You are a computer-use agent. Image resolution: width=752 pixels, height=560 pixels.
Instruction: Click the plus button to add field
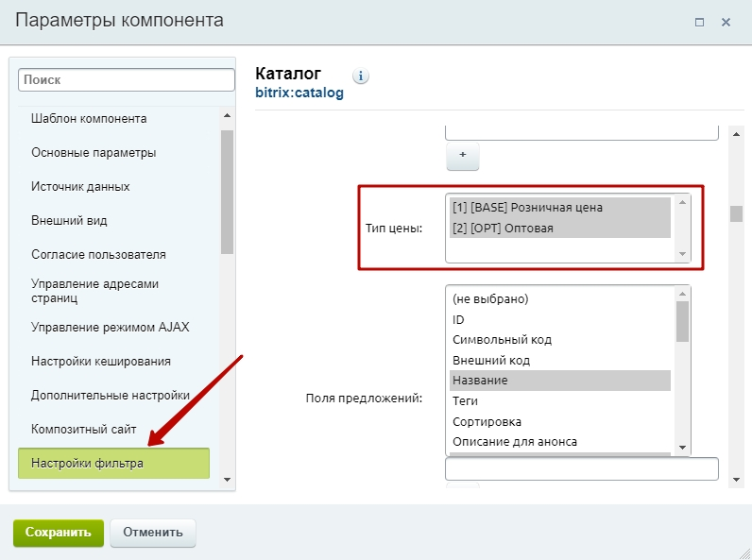point(462,155)
